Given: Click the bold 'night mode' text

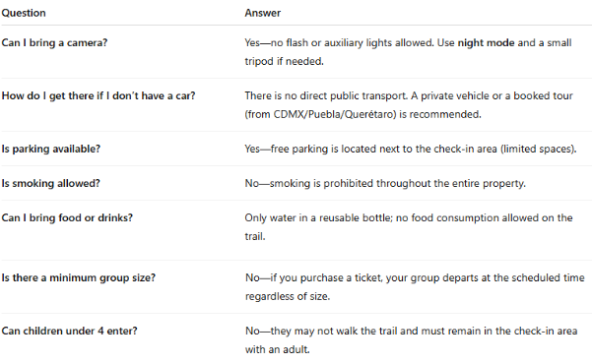Looking at the screenshot, I should click(x=486, y=42).
